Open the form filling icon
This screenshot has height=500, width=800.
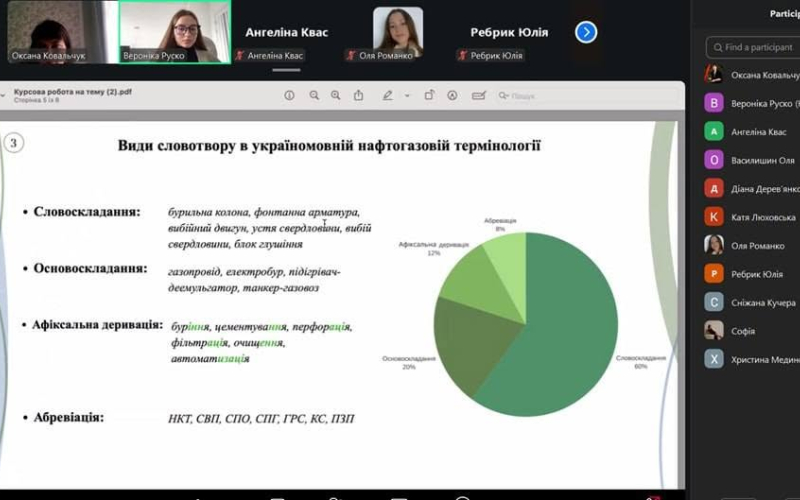tap(479, 95)
